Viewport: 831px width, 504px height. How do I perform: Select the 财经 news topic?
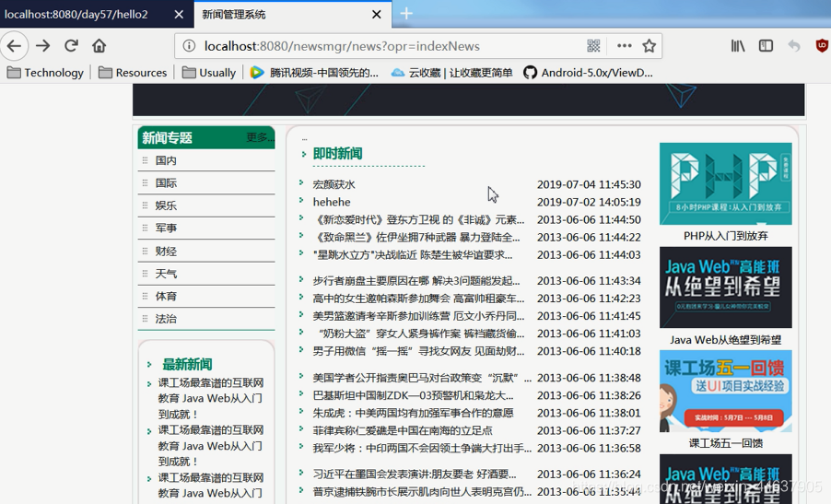[x=166, y=252]
